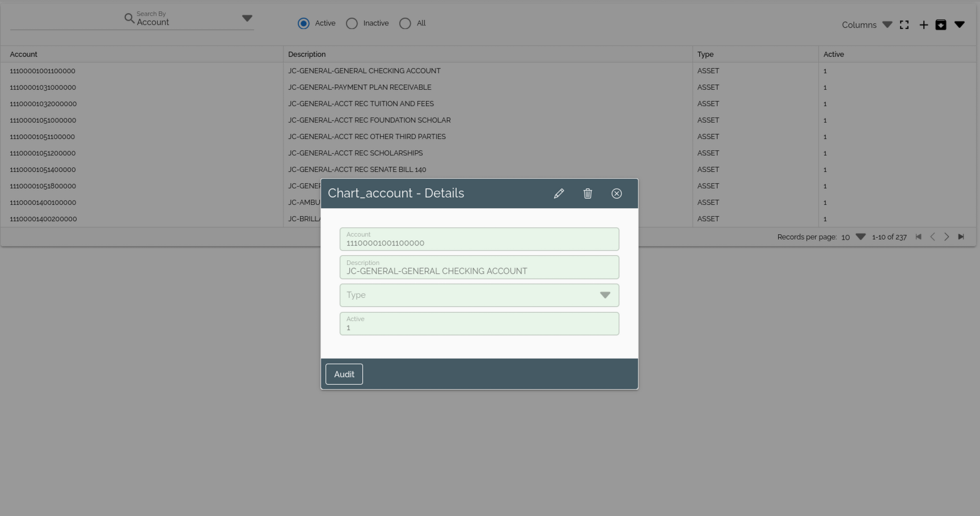Screen dimensions: 980x516
Task: Open fullscreen view of the grid
Action: [x=904, y=25]
